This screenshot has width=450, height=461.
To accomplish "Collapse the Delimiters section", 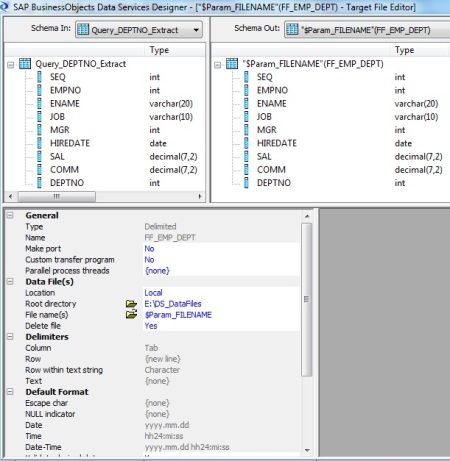I will pyautogui.click(x=10, y=337).
